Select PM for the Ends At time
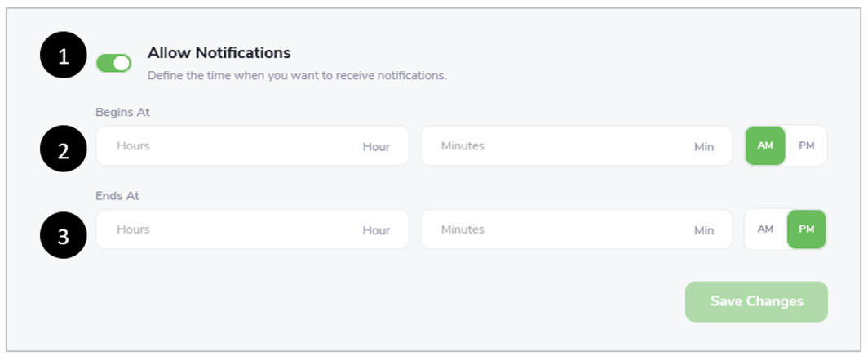 pos(807,229)
